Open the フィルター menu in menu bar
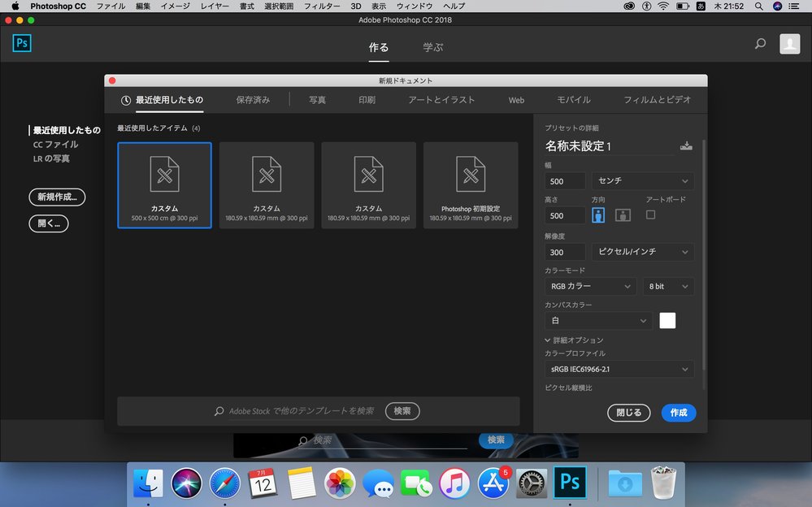Image resolution: width=812 pixels, height=507 pixels. click(322, 6)
